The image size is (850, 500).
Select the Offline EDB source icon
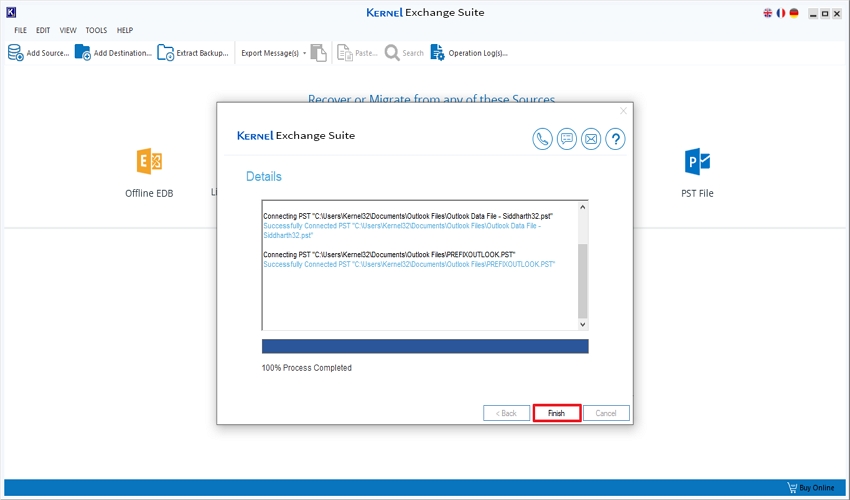click(x=149, y=161)
